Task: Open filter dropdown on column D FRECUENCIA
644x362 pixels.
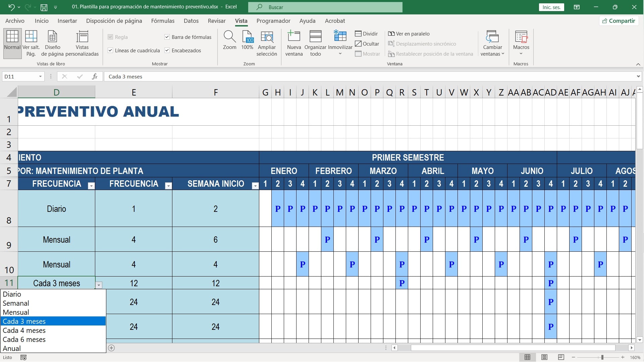Action: (91, 186)
